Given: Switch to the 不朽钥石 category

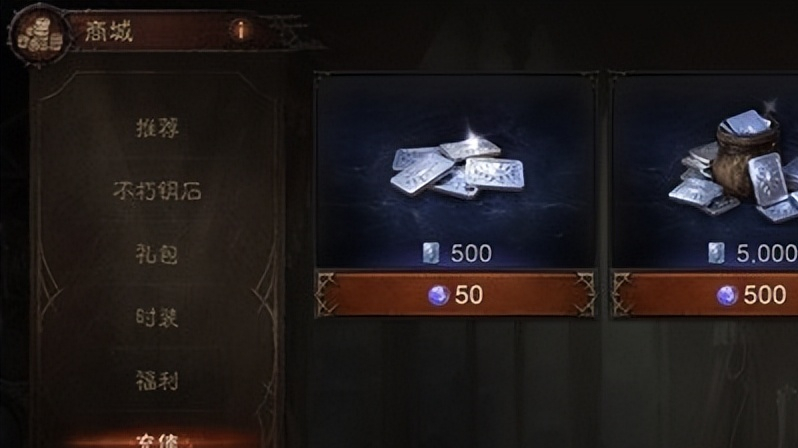Looking at the screenshot, I should (x=157, y=191).
